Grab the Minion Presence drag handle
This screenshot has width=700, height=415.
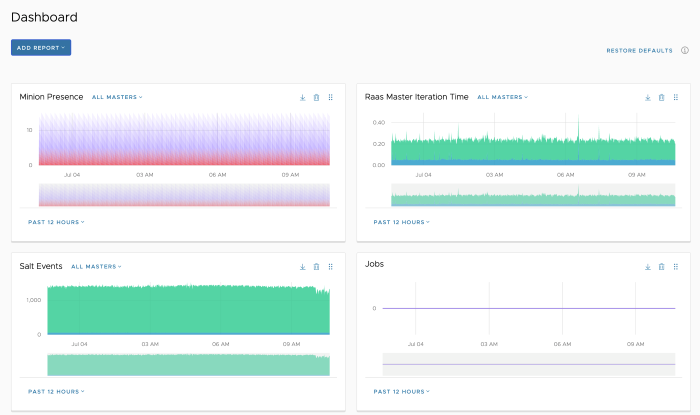[331, 97]
